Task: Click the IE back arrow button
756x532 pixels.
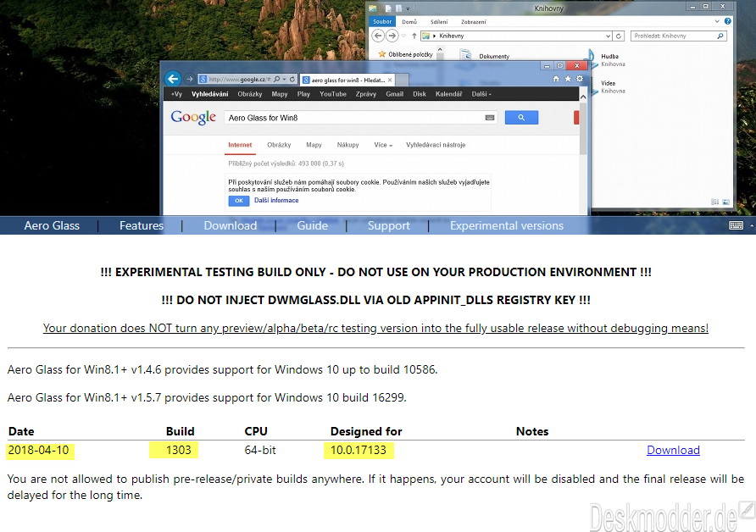Action: tap(173, 79)
